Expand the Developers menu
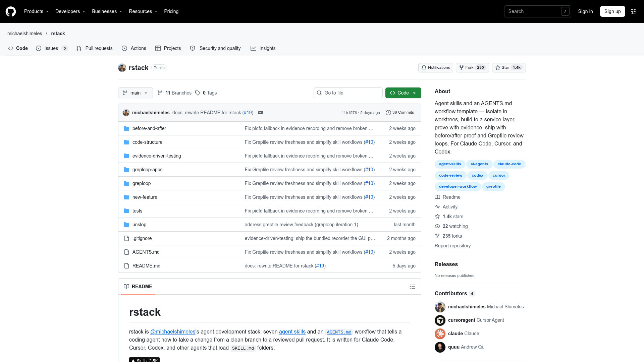644x362 pixels. (70, 11)
